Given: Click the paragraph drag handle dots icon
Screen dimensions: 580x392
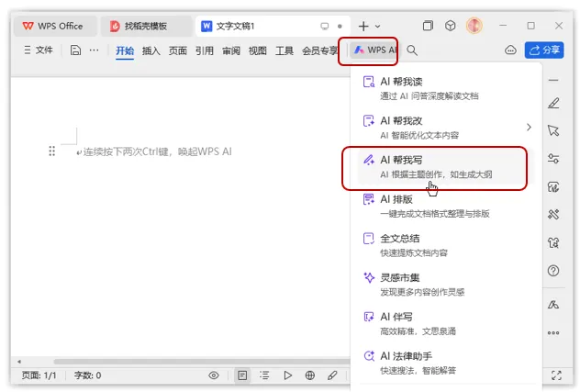Looking at the screenshot, I should tap(51, 151).
